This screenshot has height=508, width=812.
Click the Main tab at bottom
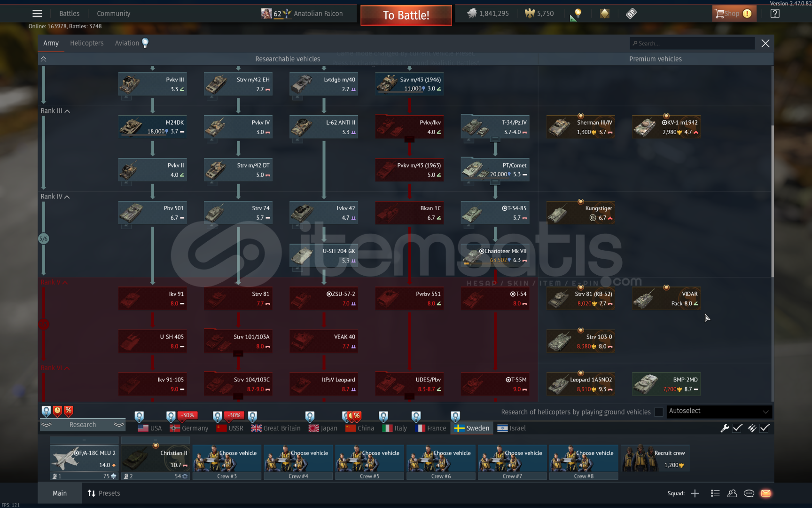(60, 493)
